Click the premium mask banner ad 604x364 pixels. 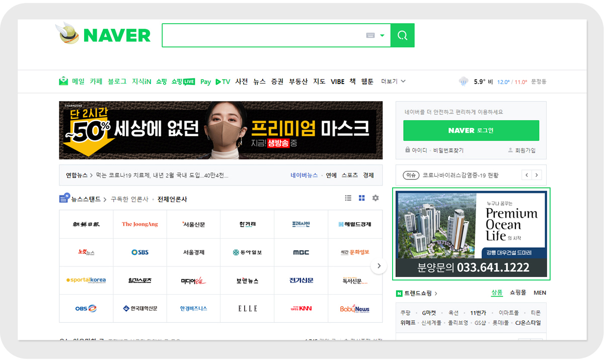pos(220,130)
